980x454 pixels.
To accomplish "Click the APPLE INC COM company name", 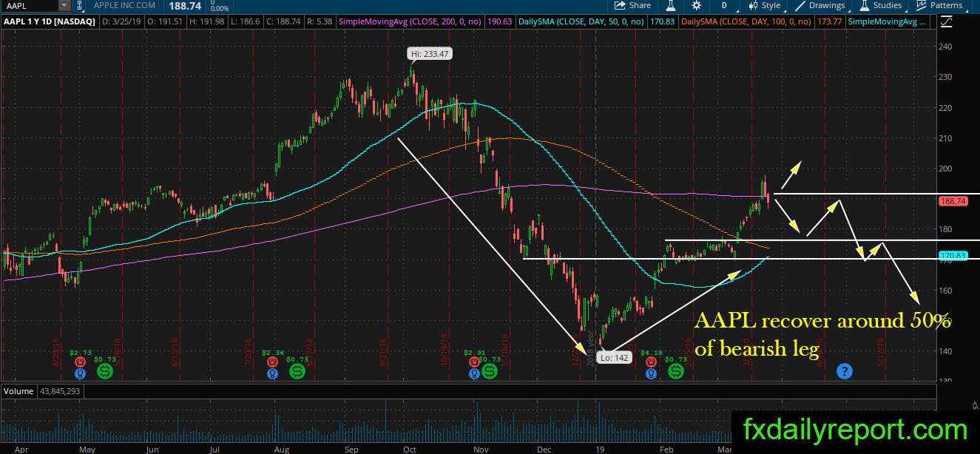I will 124,5.
